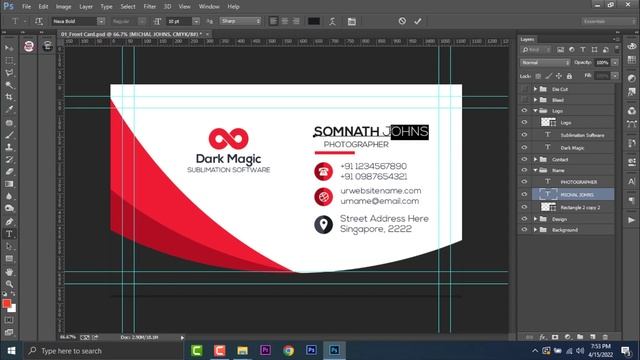Commit current text edits
The height and width of the screenshot is (360, 640).
[418, 21]
